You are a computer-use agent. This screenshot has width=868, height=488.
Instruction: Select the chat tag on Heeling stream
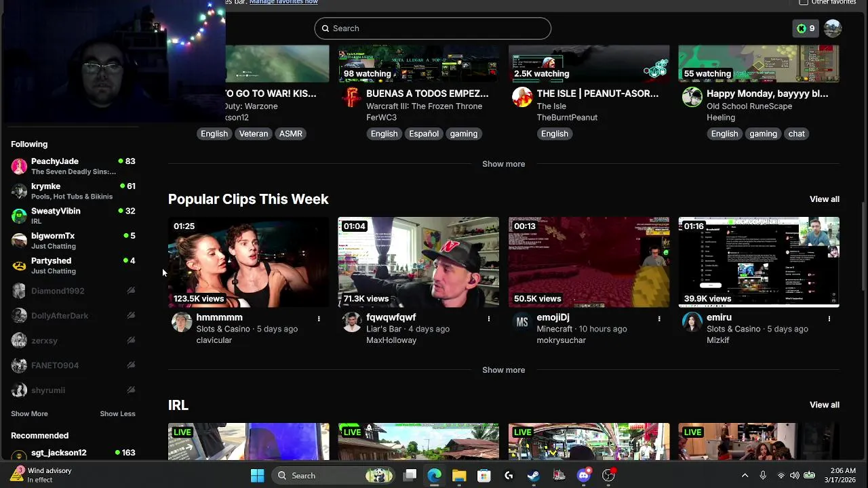point(797,134)
